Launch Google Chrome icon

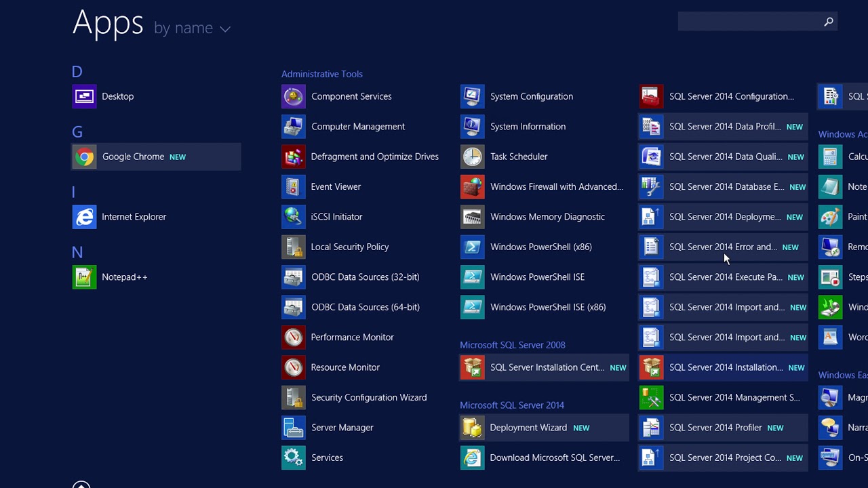(x=84, y=157)
